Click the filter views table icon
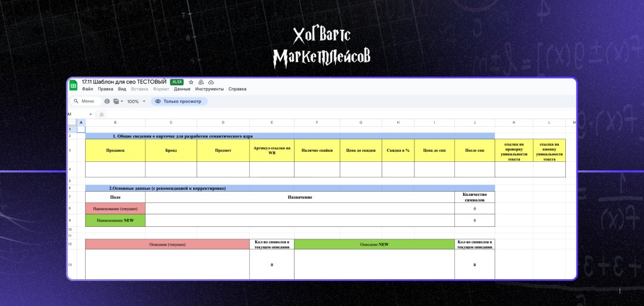Viewport: 644px width, 306px height. point(116,101)
